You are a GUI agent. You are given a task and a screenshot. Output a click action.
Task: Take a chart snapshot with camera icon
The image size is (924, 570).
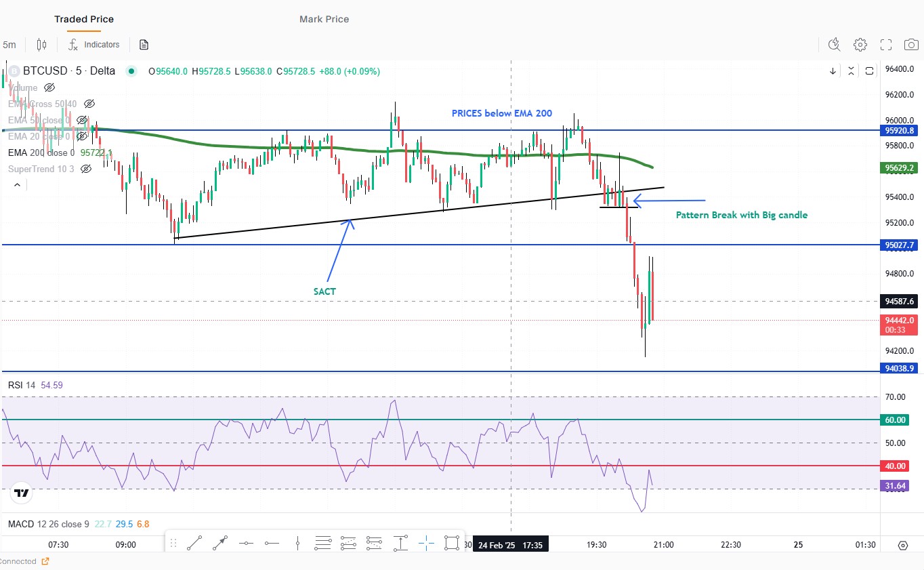911,45
